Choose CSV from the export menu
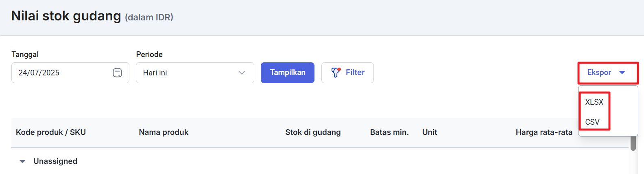644x174 pixels. tap(592, 122)
